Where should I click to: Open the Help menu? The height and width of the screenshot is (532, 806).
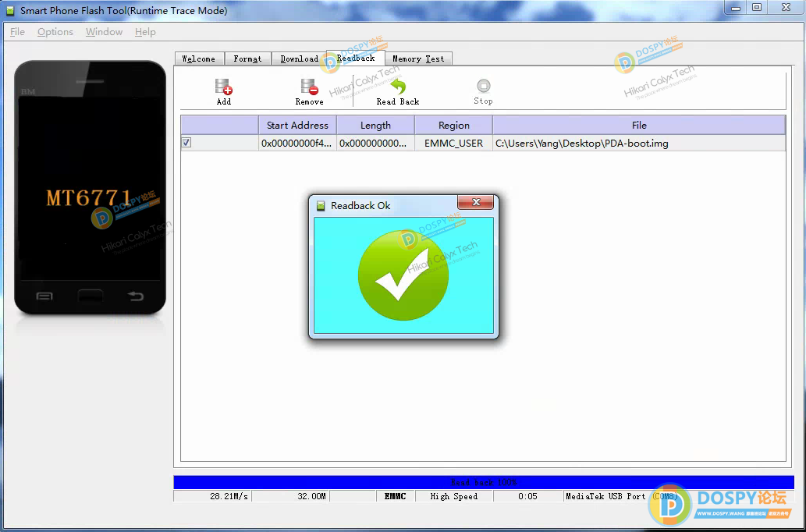tap(145, 32)
